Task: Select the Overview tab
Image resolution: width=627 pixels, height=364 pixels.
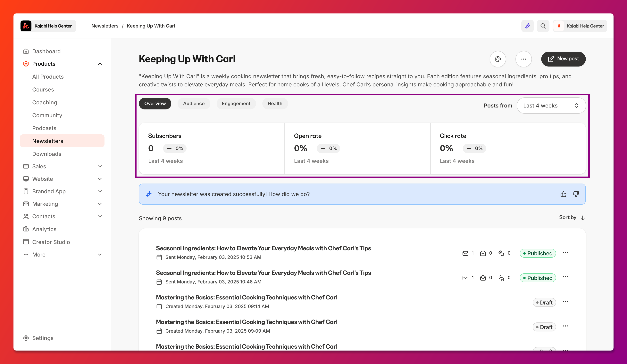Action: (x=155, y=104)
